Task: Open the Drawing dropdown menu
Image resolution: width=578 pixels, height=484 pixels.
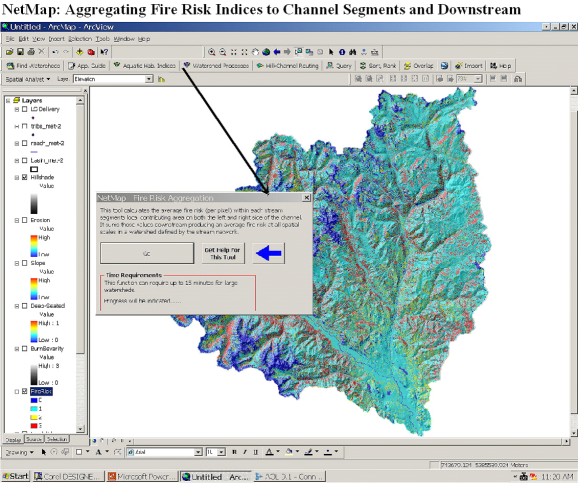Action: [20, 452]
